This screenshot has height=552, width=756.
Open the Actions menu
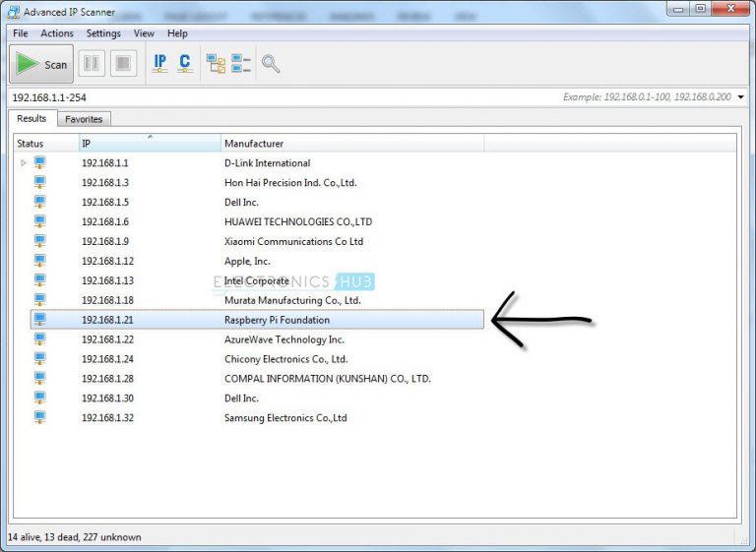pyautogui.click(x=57, y=33)
